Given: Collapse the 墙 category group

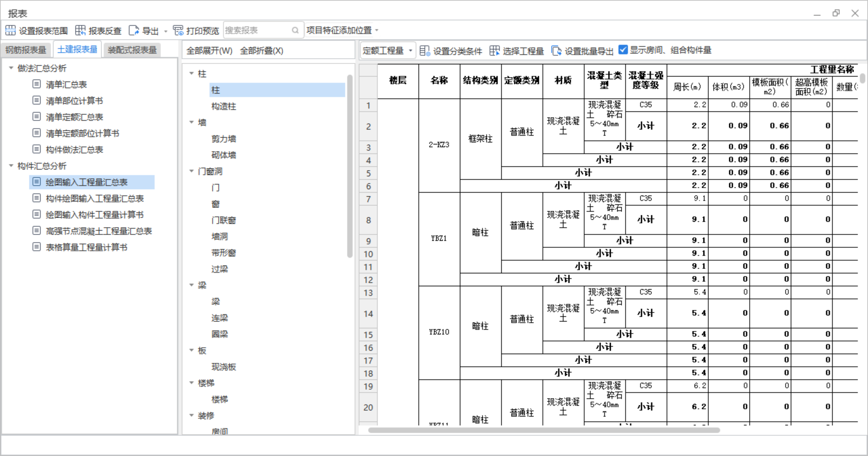Looking at the screenshot, I should [x=192, y=122].
